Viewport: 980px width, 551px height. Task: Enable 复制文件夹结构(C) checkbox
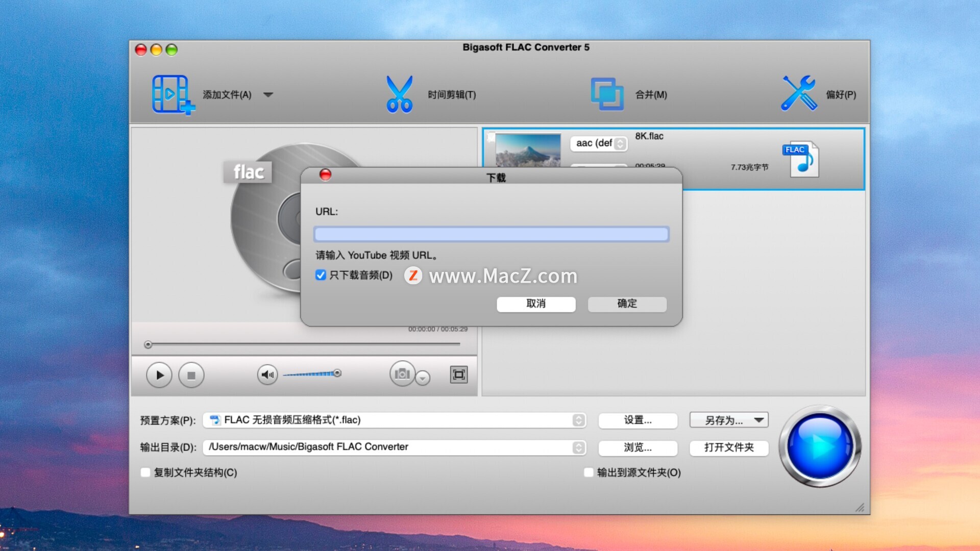click(145, 472)
